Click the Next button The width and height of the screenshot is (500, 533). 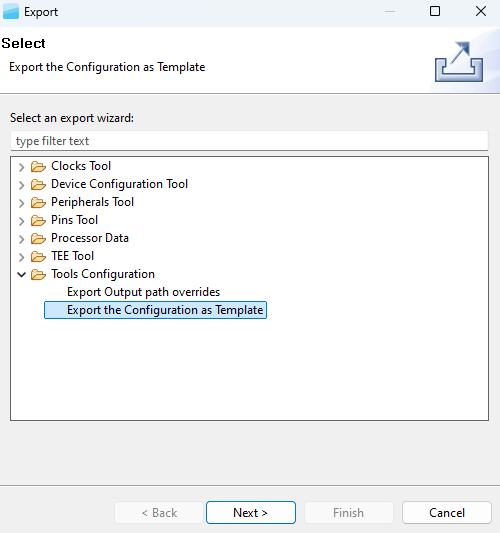point(251,512)
